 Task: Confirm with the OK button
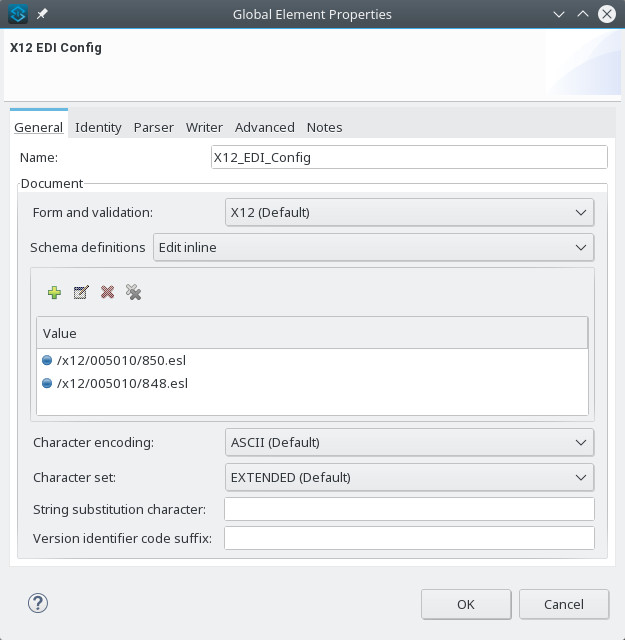(x=466, y=604)
